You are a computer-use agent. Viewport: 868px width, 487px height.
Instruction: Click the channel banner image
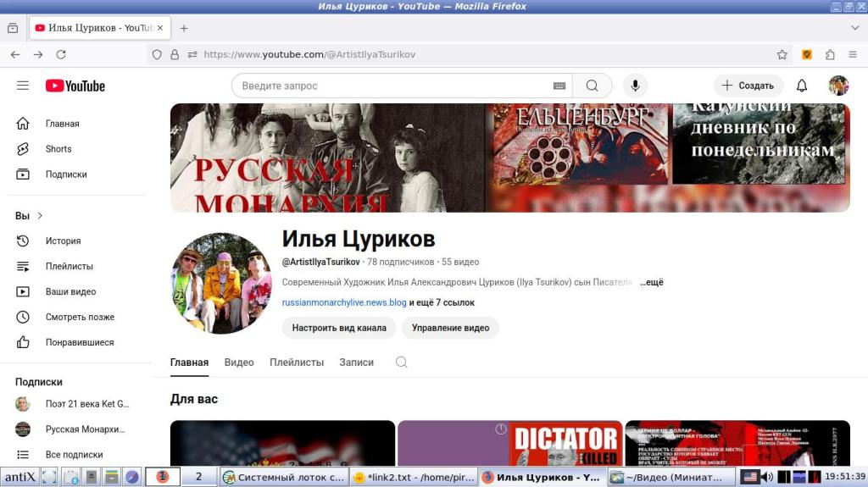pos(510,158)
